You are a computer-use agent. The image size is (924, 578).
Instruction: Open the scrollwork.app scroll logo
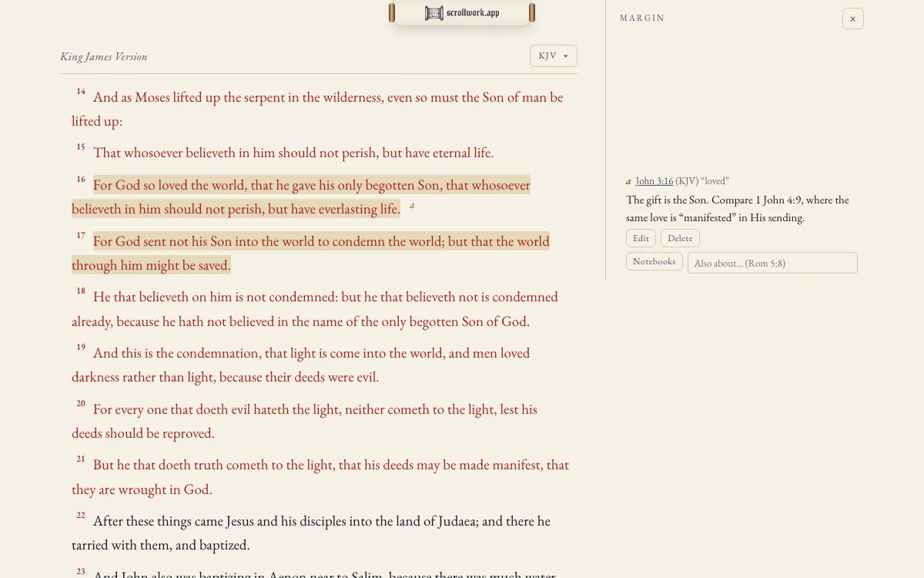click(462, 13)
